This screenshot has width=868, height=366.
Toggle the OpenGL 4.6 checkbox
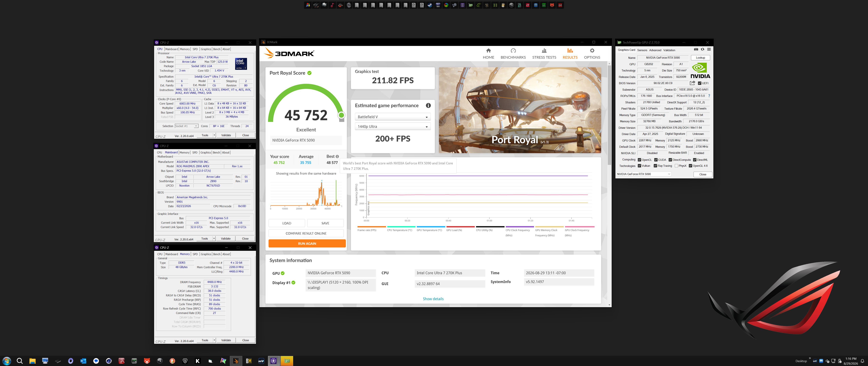tap(691, 166)
